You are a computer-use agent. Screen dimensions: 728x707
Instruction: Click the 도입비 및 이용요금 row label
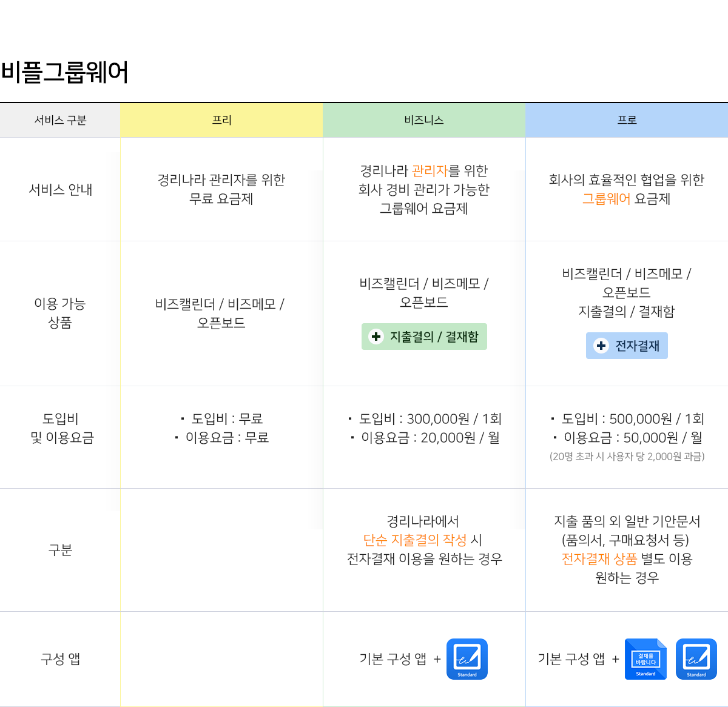click(62, 428)
